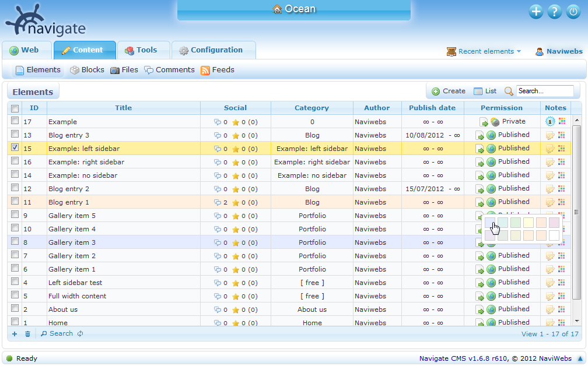Click the power/logout icon at top right
The width and height of the screenshot is (588, 366).
573,11
